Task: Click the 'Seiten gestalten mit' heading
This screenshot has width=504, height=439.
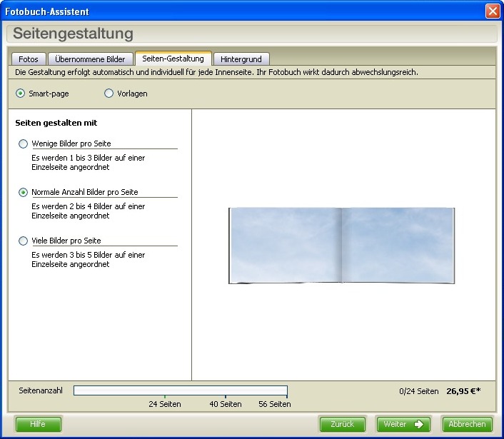Action: [x=56, y=123]
